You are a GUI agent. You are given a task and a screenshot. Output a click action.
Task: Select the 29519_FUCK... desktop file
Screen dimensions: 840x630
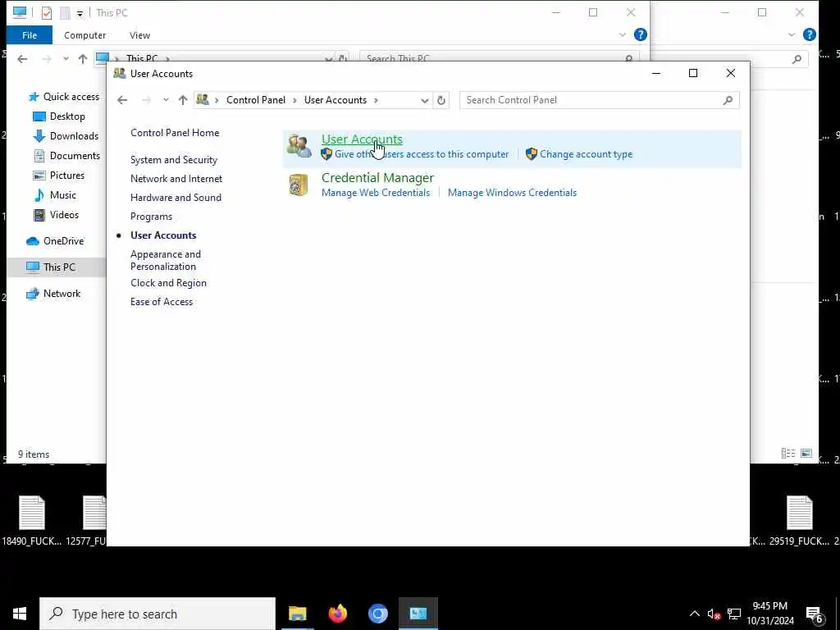799,521
